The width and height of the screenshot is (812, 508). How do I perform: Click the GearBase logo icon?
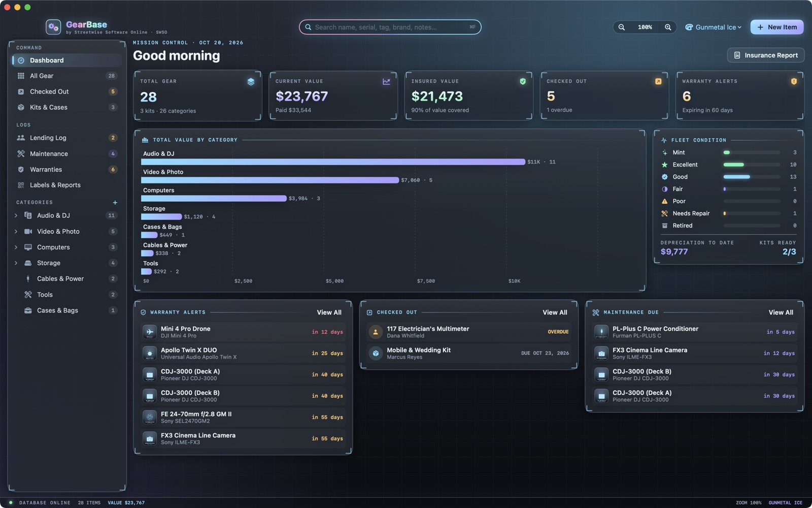pyautogui.click(x=53, y=27)
